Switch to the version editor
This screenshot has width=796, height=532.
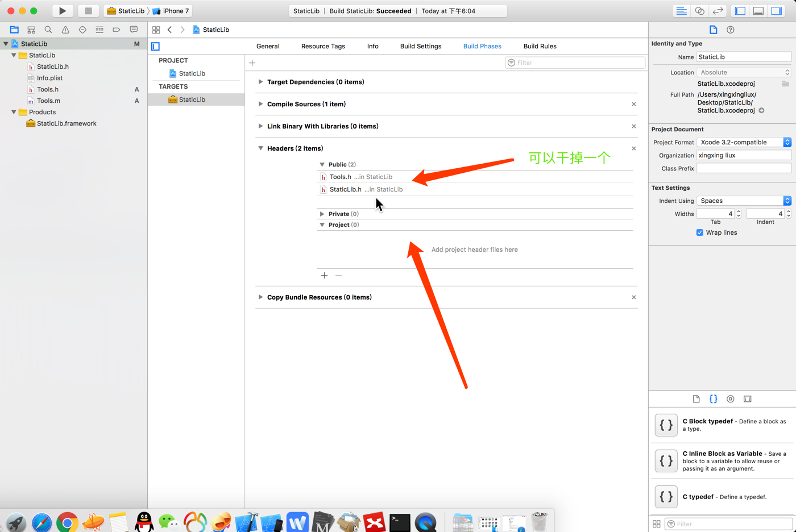(718, 11)
